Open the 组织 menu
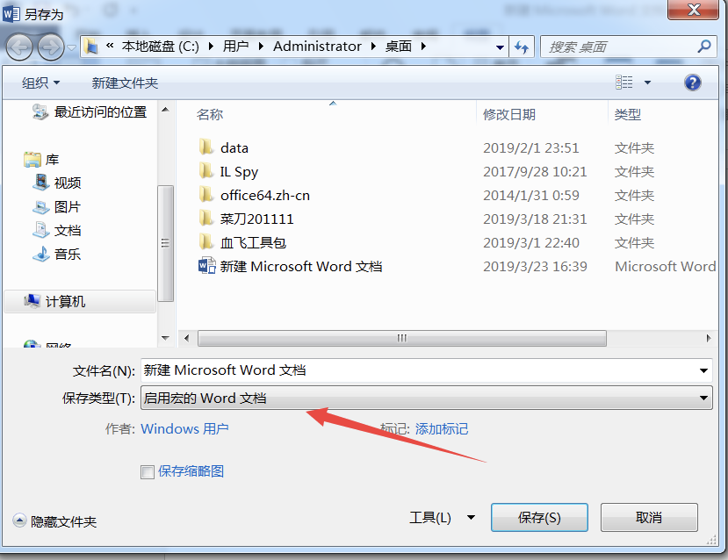The height and width of the screenshot is (560, 728). tap(41, 83)
